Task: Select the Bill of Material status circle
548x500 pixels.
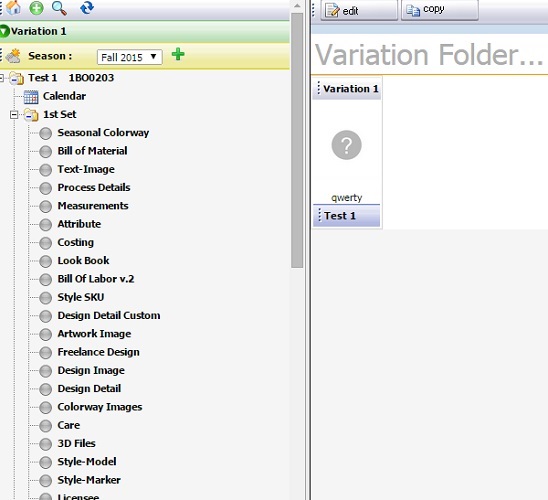Action: coord(45,151)
